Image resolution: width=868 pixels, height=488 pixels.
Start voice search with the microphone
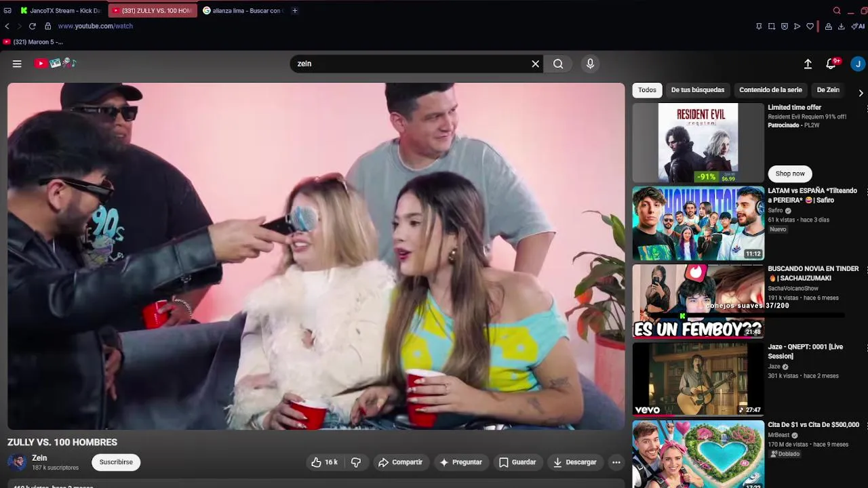coord(590,64)
